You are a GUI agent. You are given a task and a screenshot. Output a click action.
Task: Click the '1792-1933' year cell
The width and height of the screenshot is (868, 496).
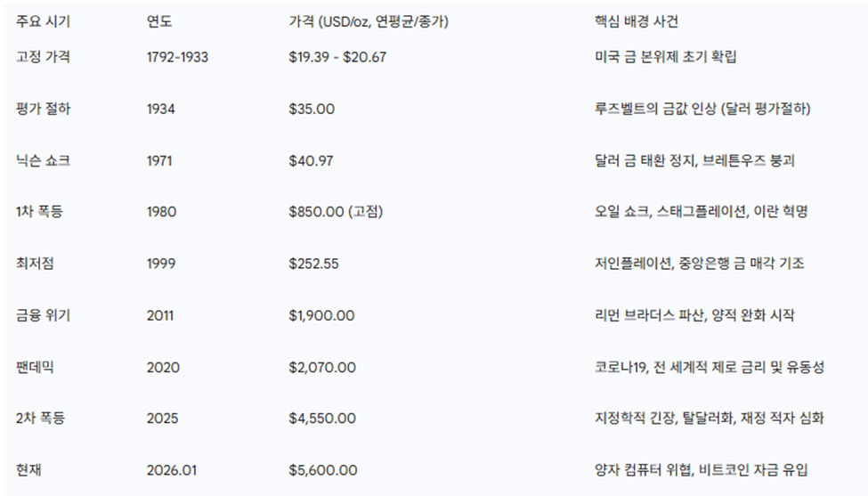(x=176, y=57)
